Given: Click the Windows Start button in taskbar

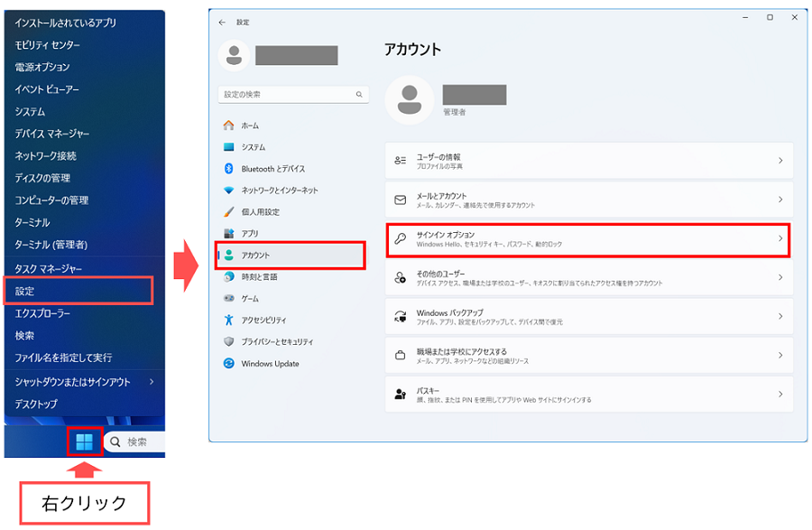Looking at the screenshot, I should tap(85, 442).
